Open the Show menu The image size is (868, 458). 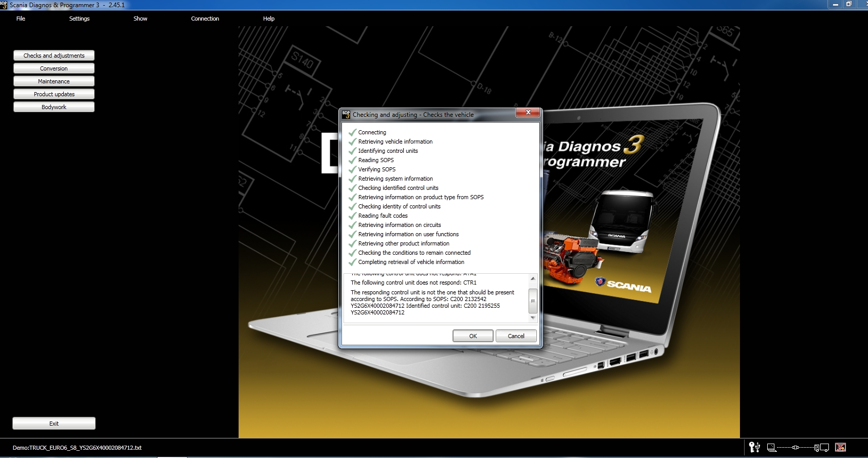click(140, 19)
